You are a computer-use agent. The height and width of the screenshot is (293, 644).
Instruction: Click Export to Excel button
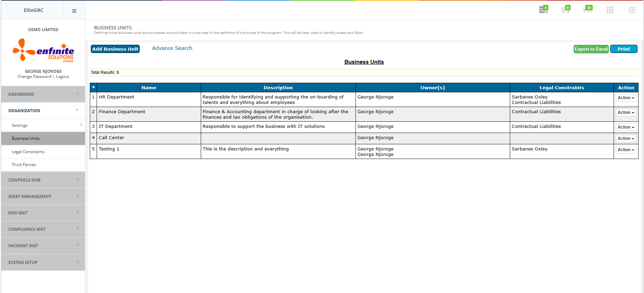tap(591, 49)
